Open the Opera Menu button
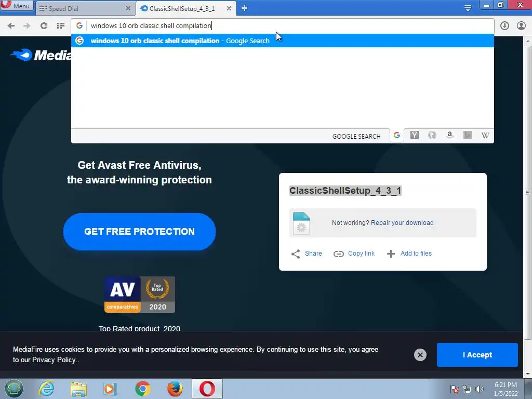Viewport: 532px width, 399px height. [x=17, y=6]
